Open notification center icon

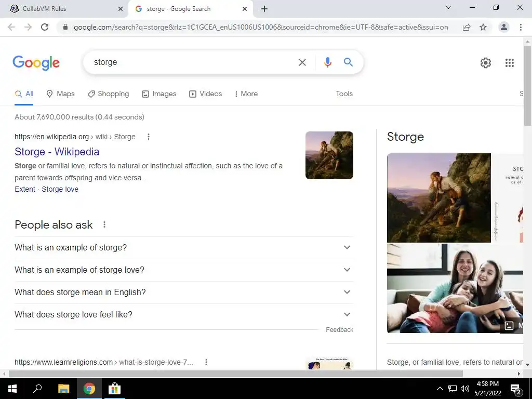point(516,389)
